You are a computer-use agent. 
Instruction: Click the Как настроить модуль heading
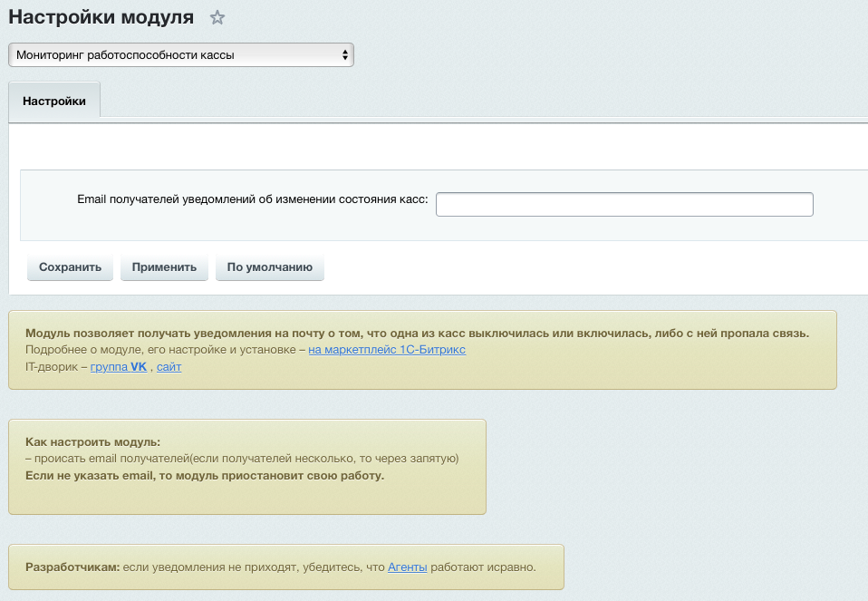click(x=92, y=442)
